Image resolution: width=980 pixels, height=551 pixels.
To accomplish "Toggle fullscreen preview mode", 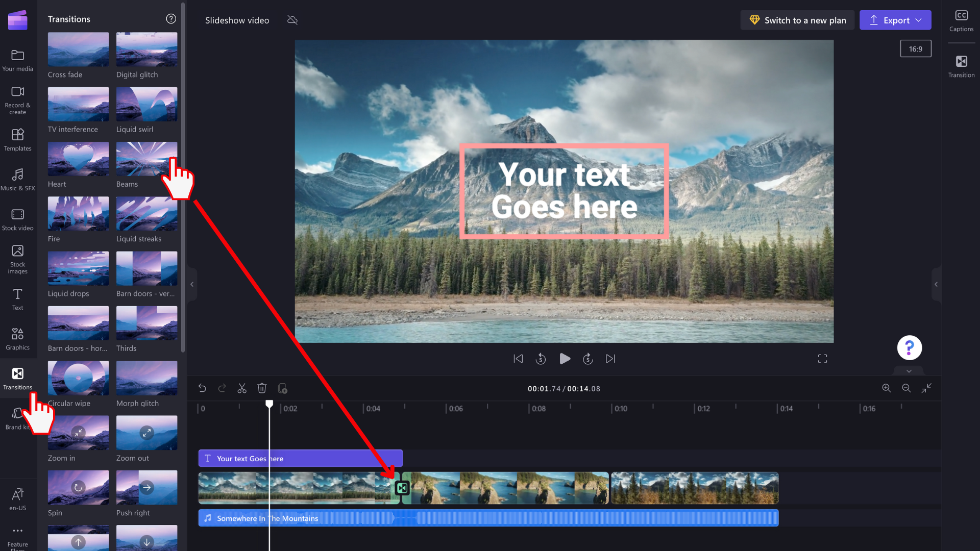I will pos(822,359).
